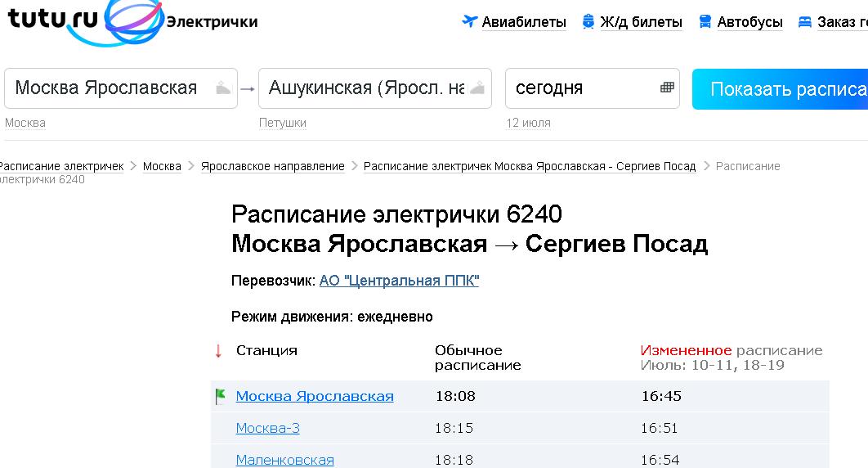Open Электрички section next to logo
Screen dimensions: 868x468
tap(212, 22)
